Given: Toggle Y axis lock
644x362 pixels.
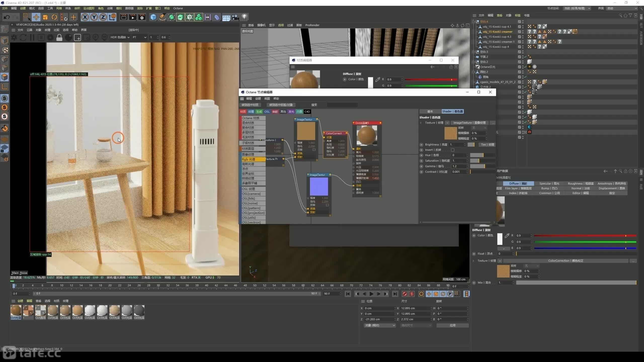Looking at the screenshot, I should [94, 17].
